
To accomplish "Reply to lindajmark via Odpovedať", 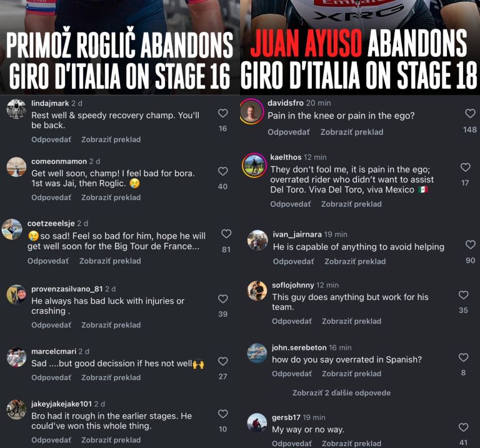I will (x=51, y=139).
